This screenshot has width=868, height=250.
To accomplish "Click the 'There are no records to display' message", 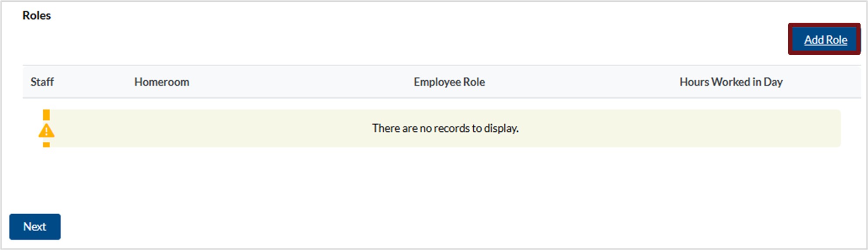I will coord(445,128).
